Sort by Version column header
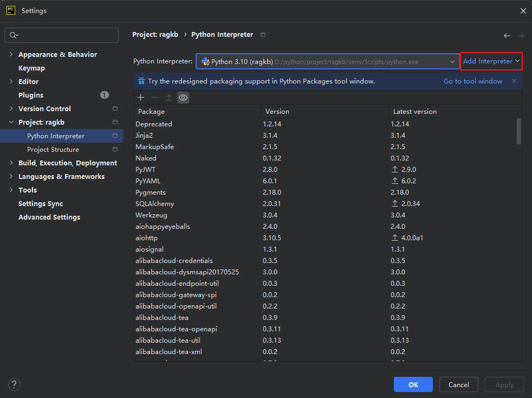 [x=325, y=111]
